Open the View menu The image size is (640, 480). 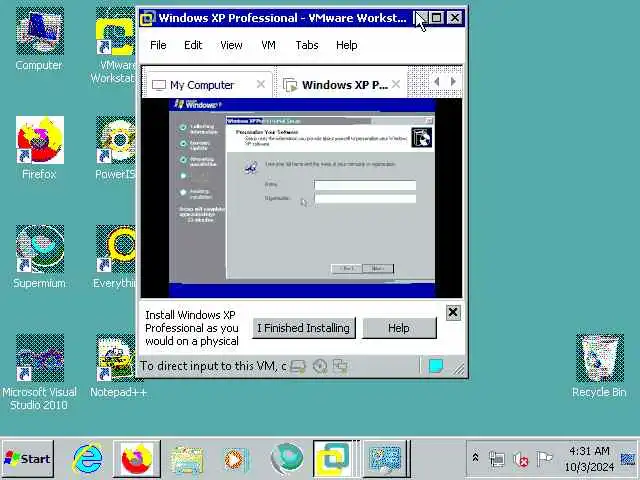(x=231, y=45)
